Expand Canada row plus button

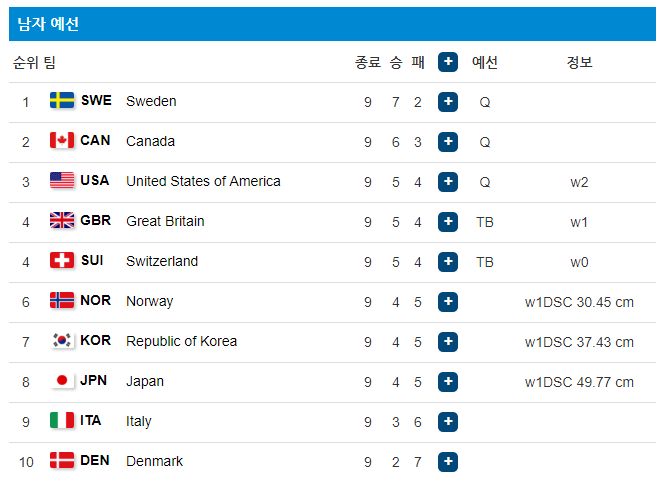(x=448, y=141)
